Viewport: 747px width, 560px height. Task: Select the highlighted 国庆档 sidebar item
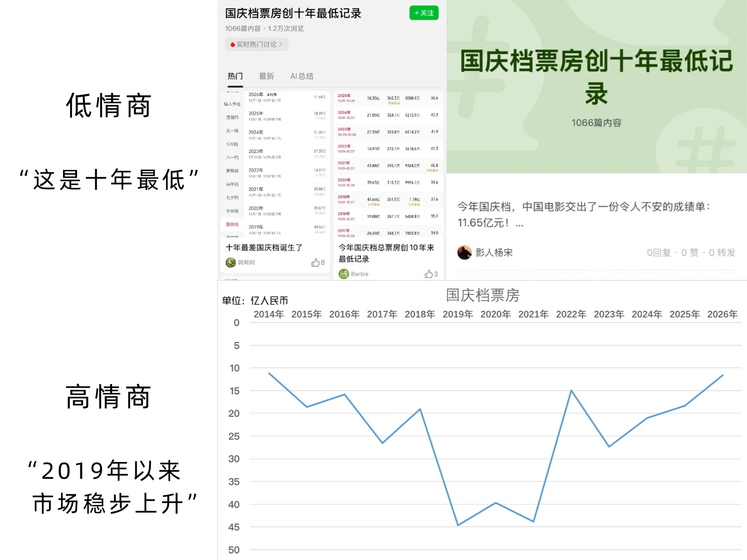click(x=232, y=224)
